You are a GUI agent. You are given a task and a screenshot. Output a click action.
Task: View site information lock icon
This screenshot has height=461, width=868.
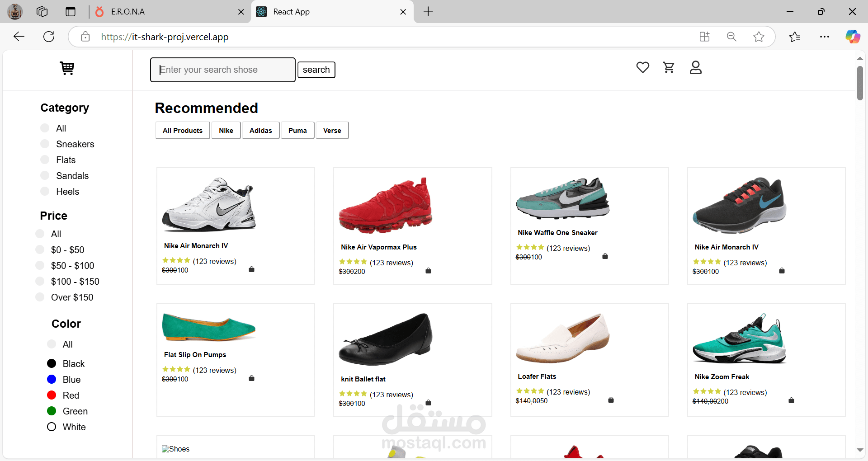pyautogui.click(x=85, y=37)
